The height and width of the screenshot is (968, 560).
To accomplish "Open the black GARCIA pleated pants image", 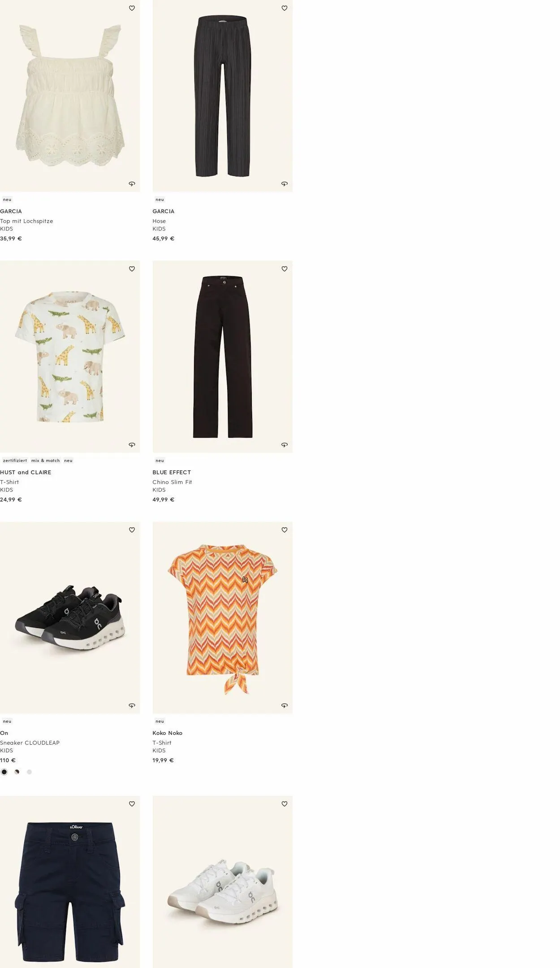I will click(222, 96).
